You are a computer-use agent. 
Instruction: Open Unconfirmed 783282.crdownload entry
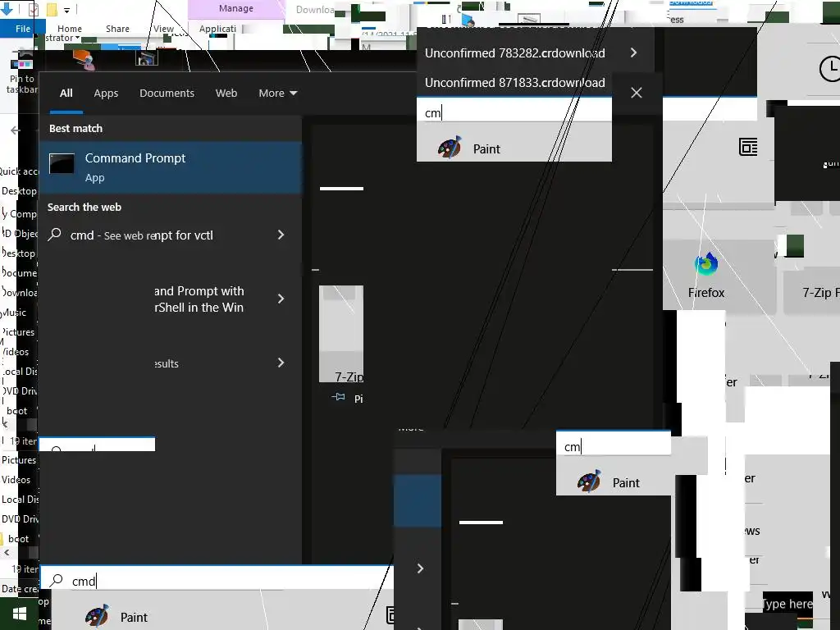[515, 53]
